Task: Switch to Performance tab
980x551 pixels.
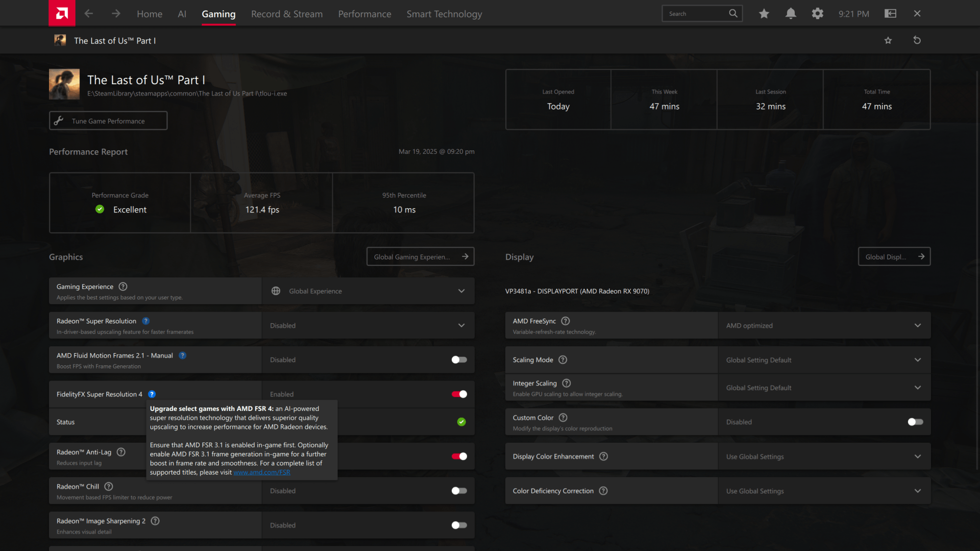Action: (365, 14)
